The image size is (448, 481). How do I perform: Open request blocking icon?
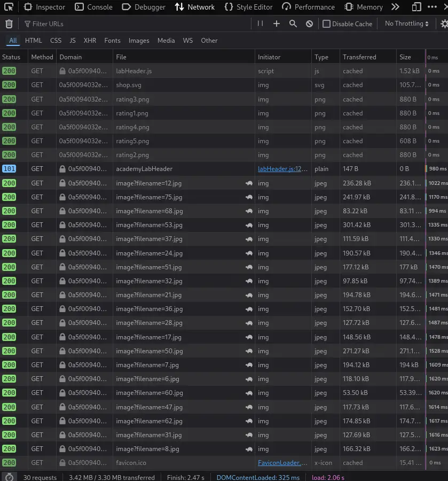[310, 24]
